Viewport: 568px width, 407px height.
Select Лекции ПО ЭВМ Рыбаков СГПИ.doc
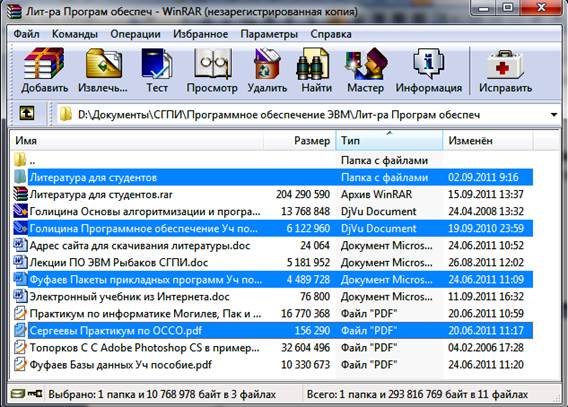point(119,263)
